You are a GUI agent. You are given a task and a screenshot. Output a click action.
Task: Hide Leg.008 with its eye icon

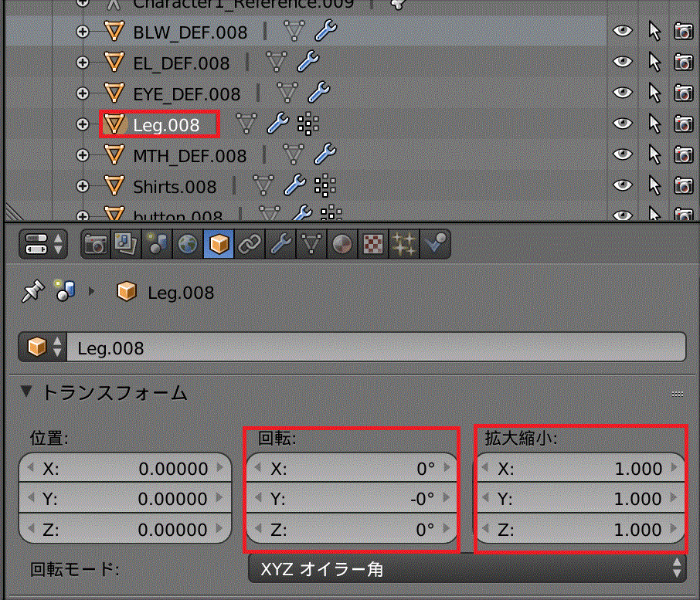[x=622, y=124]
